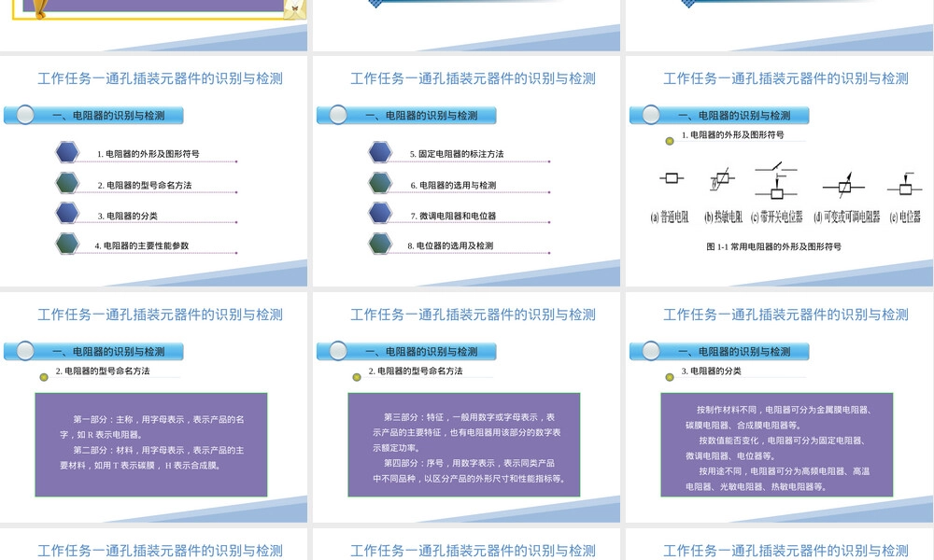934x560 pixels.
Task: Click the hexagon icon beside 1. 电阻器的外形及图形符号
Action: [x=67, y=152]
